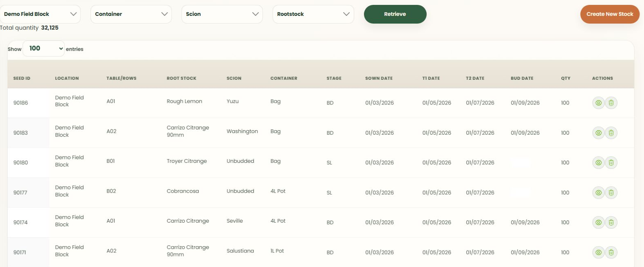View stock details for seed 90177
Screen dimensions: 644x267
click(x=598, y=193)
